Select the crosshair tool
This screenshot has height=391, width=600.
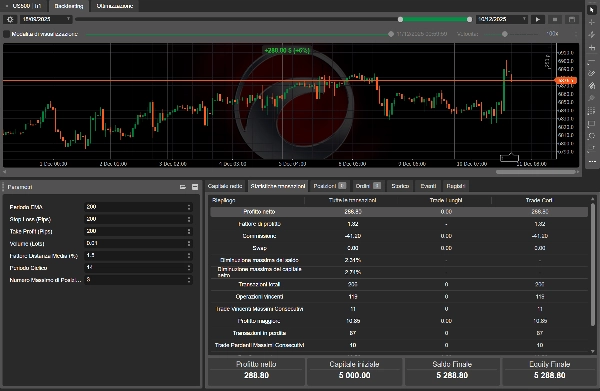point(592,22)
